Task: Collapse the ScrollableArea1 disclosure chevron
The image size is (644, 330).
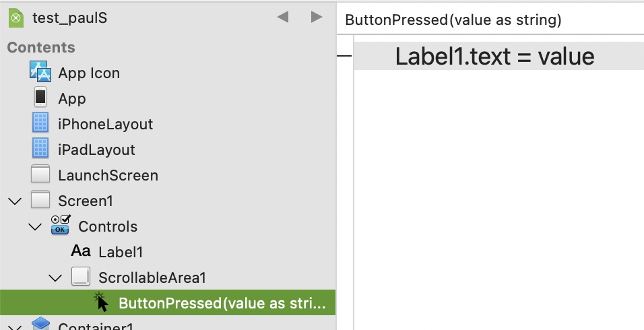Action: (55, 277)
